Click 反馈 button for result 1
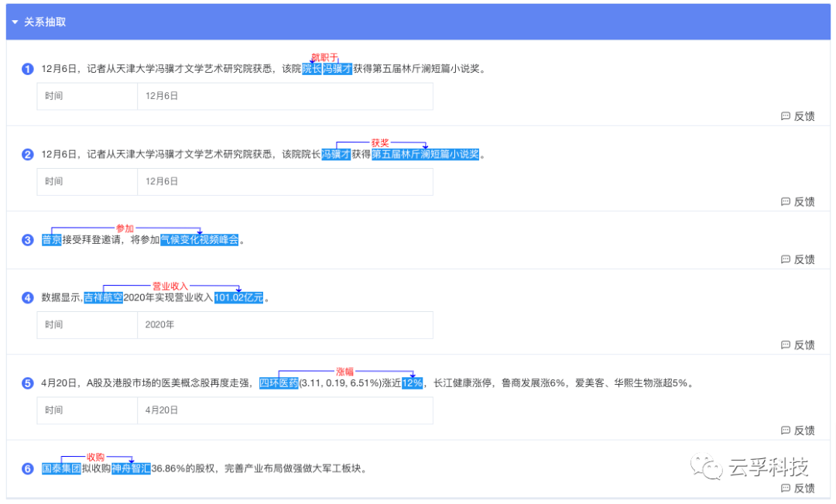Image resolution: width=836 pixels, height=504 pixels. click(x=797, y=116)
